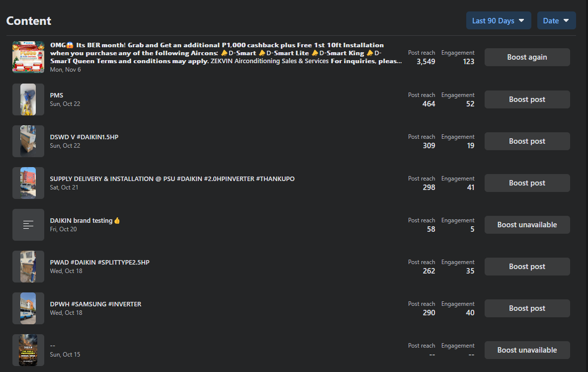Open the Last 90 Days dropdown

click(x=498, y=21)
